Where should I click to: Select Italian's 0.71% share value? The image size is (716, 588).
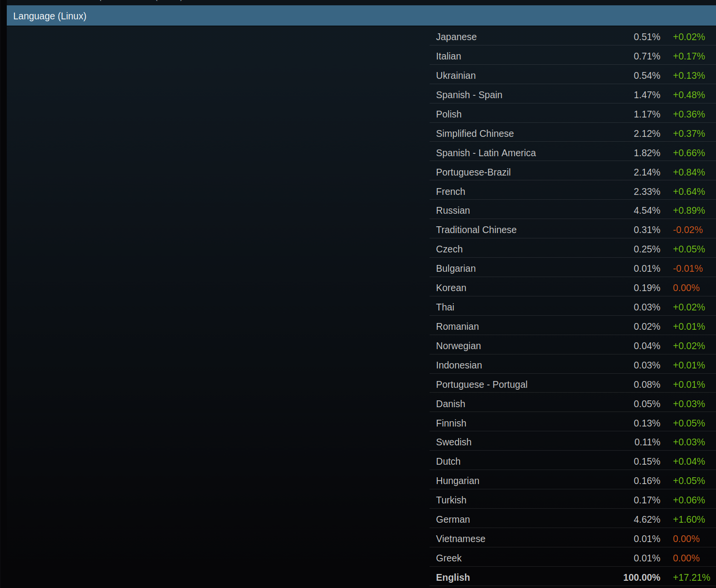click(x=647, y=56)
